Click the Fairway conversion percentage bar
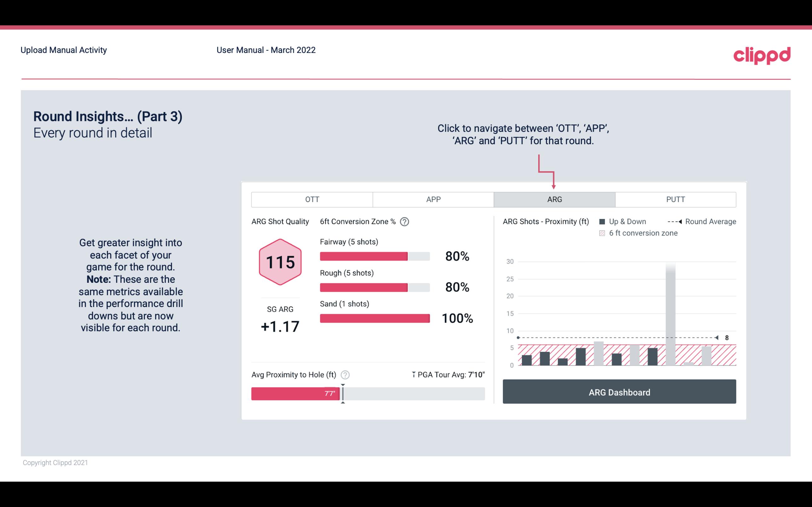 pos(374,256)
